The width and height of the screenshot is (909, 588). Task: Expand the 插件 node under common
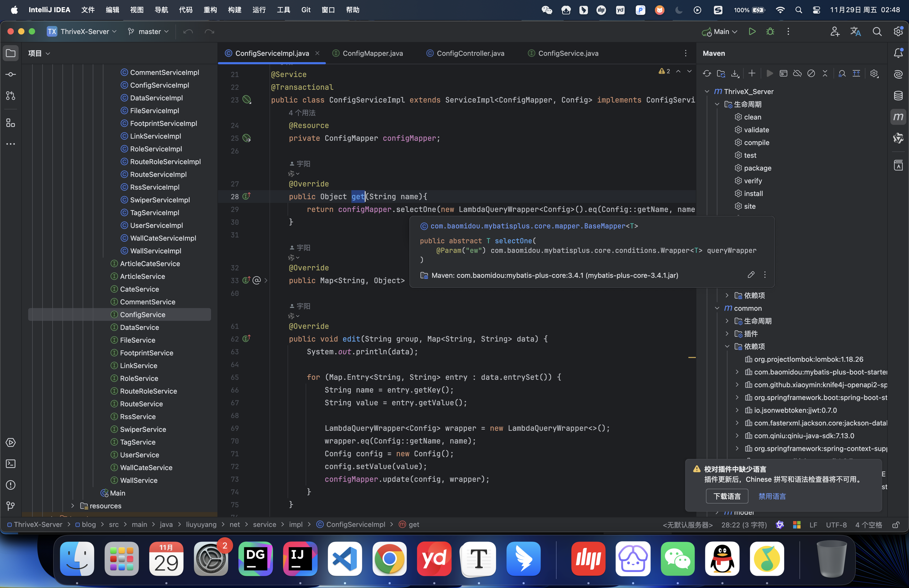coord(727,334)
